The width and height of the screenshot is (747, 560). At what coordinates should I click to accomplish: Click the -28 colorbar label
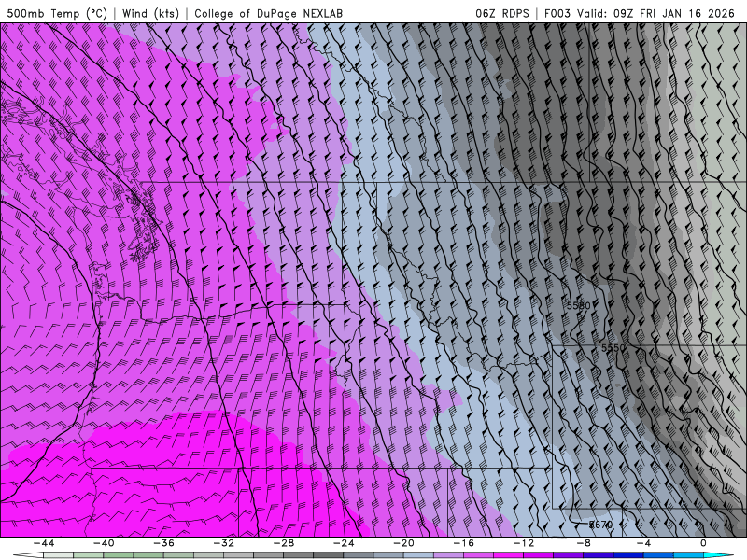[284, 543]
